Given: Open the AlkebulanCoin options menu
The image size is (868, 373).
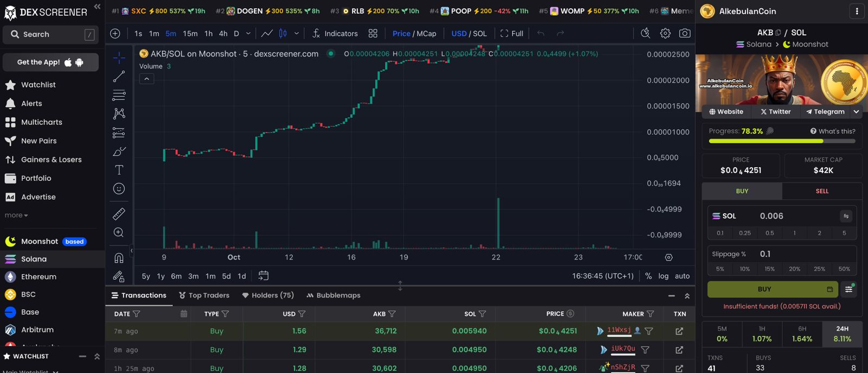Looking at the screenshot, I should (857, 11).
